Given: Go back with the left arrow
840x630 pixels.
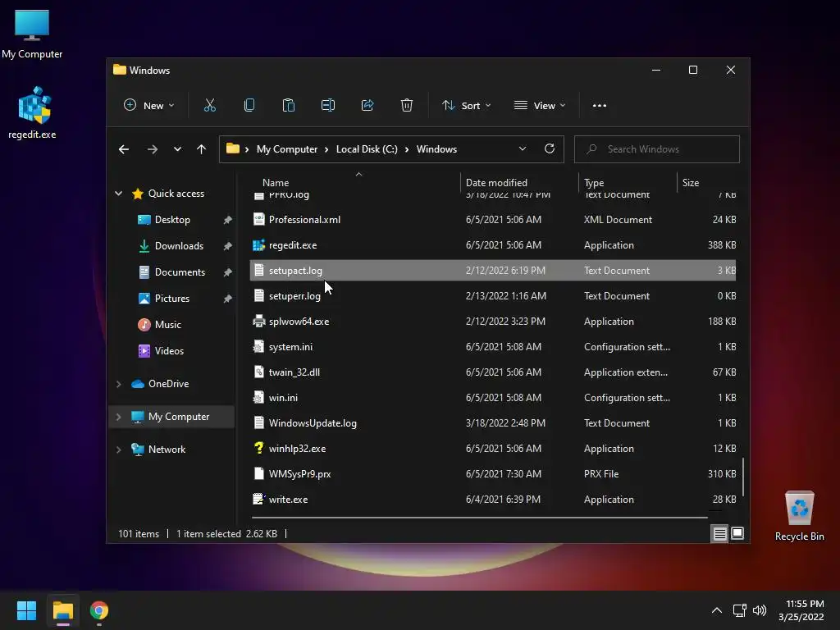Looking at the screenshot, I should point(124,149).
